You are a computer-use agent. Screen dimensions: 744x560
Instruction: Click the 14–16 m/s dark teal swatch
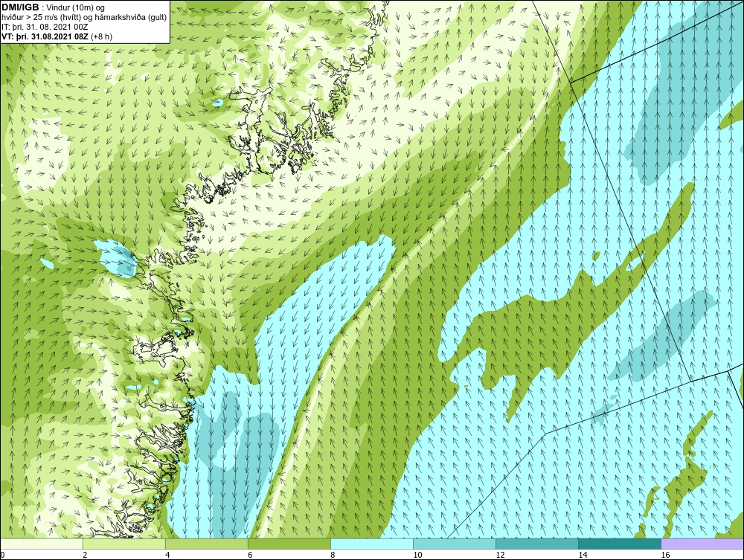(620, 544)
